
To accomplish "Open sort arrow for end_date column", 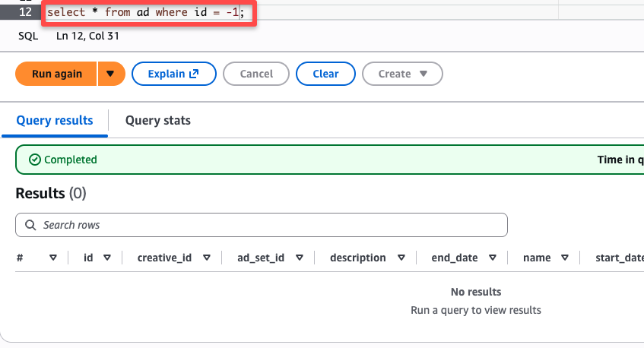I will pos(493,258).
